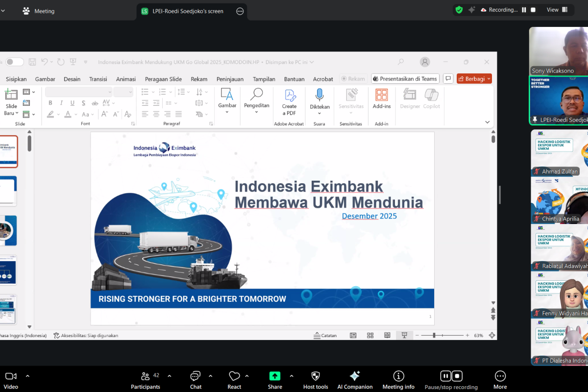
Task: Expand the Diktekan dropdown
Action: pyautogui.click(x=319, y=113)
